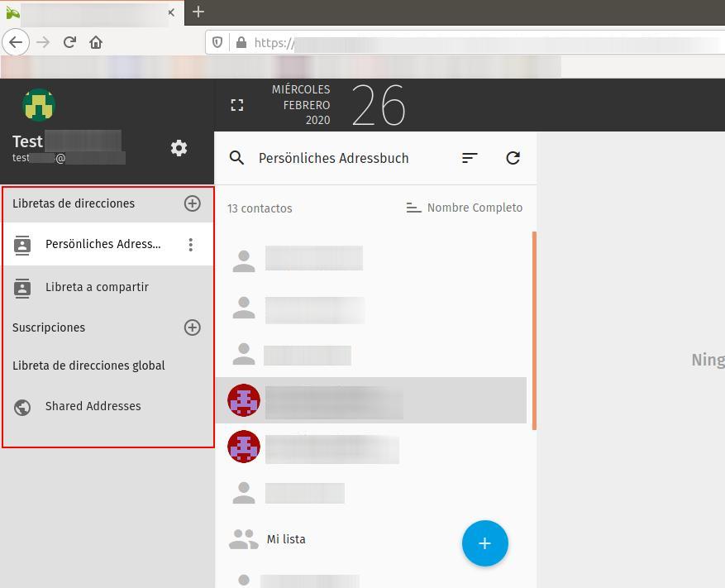The image size is (725, 588).
Task: Click the user avatar in sidebar
Action: point(39,105)
